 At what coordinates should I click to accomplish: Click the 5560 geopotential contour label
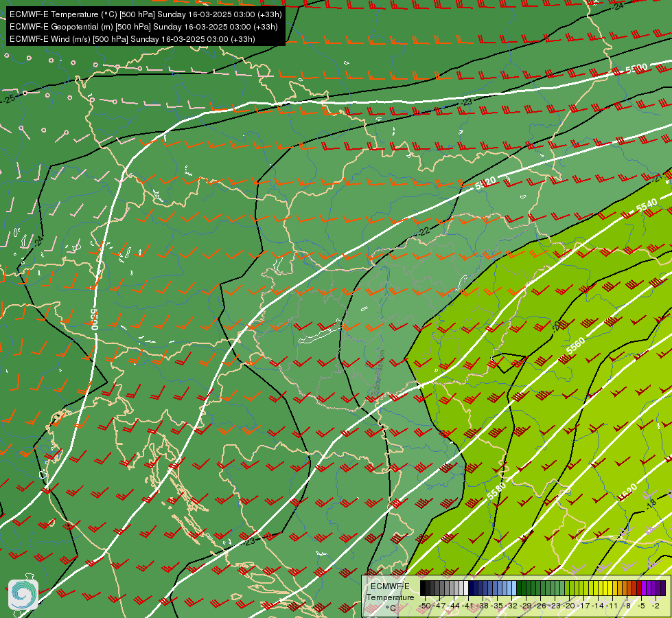(x=575, y=346)
